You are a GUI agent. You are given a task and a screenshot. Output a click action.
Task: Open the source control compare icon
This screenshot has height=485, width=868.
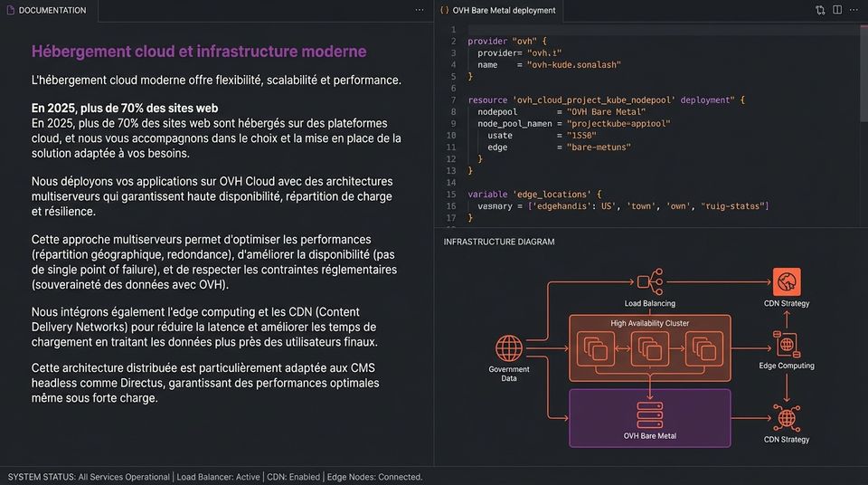tap(820, 10)
